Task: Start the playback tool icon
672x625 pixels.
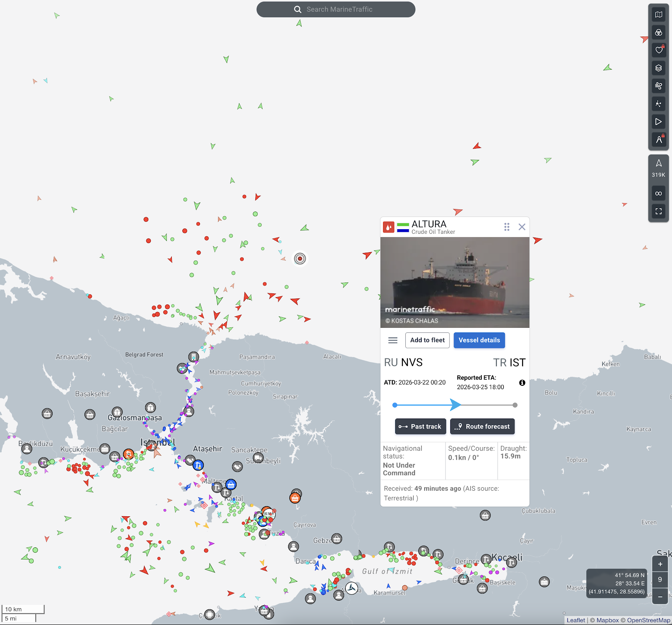Action: [x=659, y=122]
